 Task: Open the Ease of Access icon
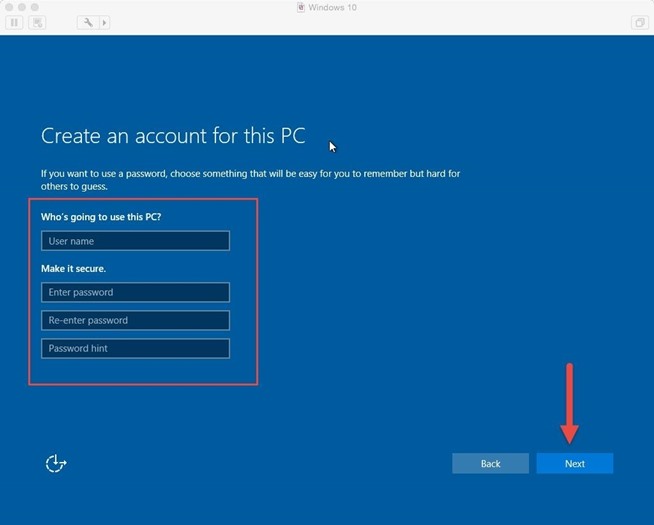(56, 463)
